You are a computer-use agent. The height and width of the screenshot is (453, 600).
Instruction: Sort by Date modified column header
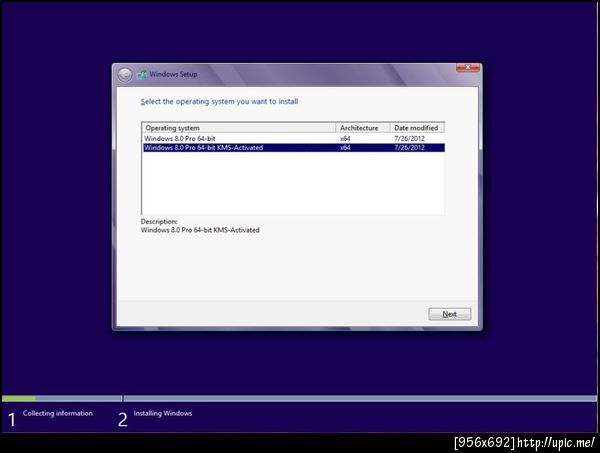click(417, 128)
